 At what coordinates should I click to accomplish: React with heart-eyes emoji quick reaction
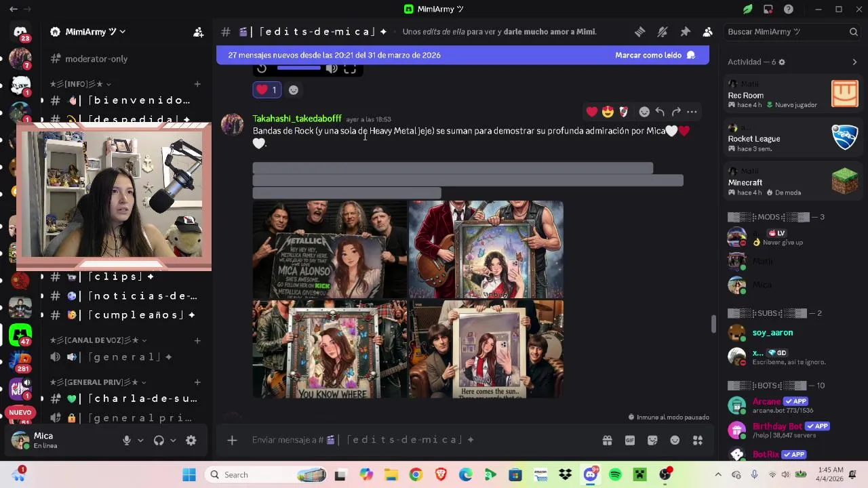click(x=608, y=111)
